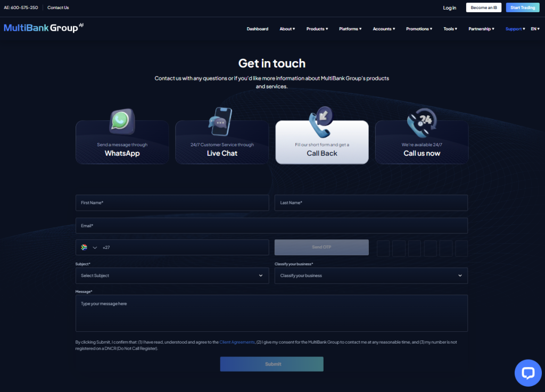
Task: Open the floating chat widget bubble
Action: (527, 373)
